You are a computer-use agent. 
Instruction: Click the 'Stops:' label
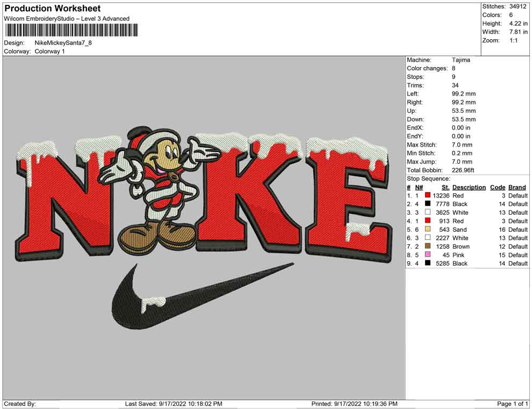(415, 77)
